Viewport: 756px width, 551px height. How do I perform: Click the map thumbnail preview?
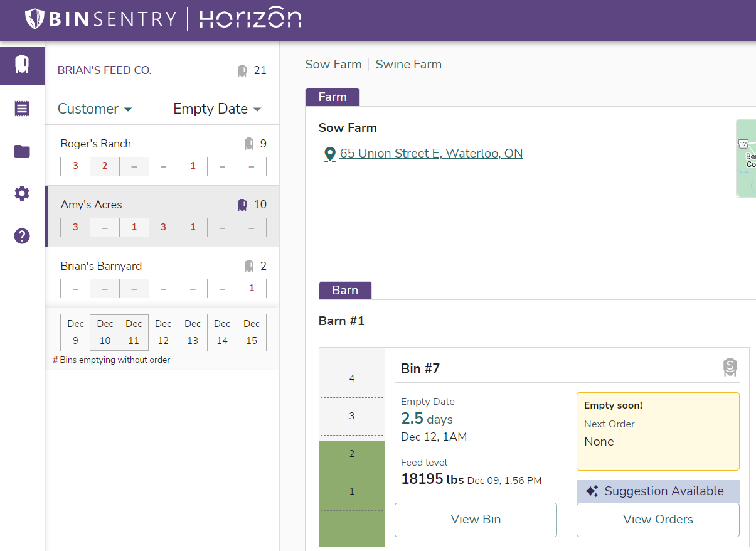(746, 158)
